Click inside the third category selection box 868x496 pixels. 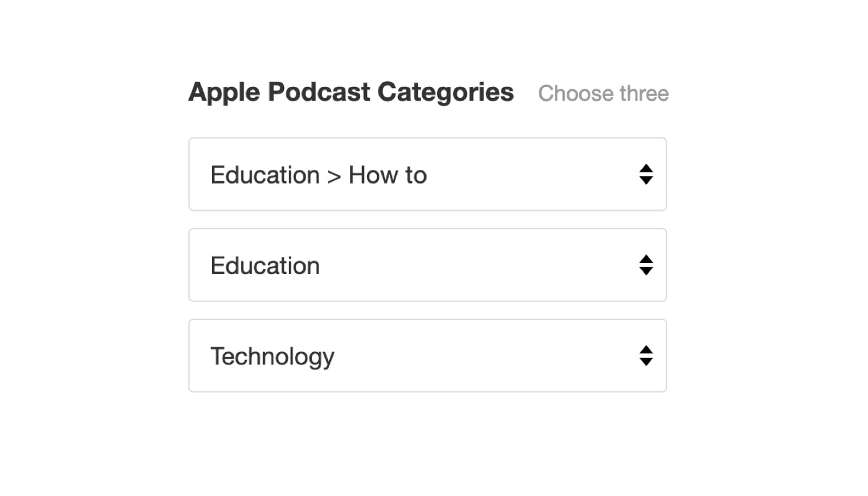pyautogui.click(x=428, y=355)
